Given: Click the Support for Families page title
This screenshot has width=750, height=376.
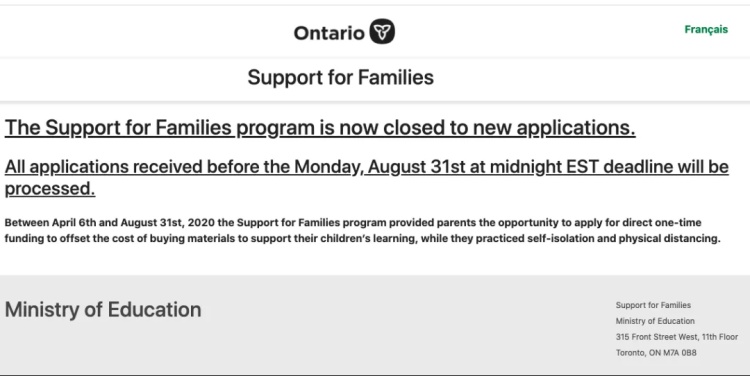Looking at the screenshot, I should (341, 77).
